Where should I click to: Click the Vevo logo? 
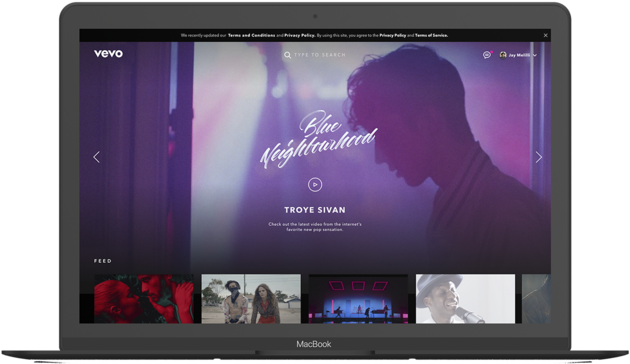[108, 53]
